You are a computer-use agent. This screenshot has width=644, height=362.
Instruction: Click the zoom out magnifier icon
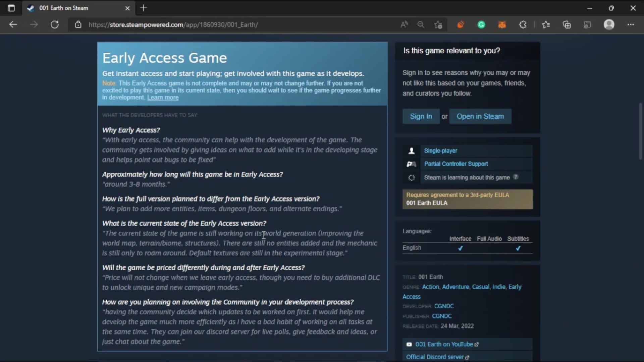coord(421,24)
